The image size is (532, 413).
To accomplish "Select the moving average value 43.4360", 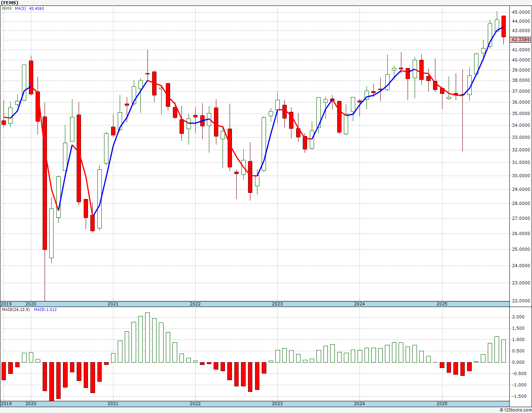I will pos(37,8).
